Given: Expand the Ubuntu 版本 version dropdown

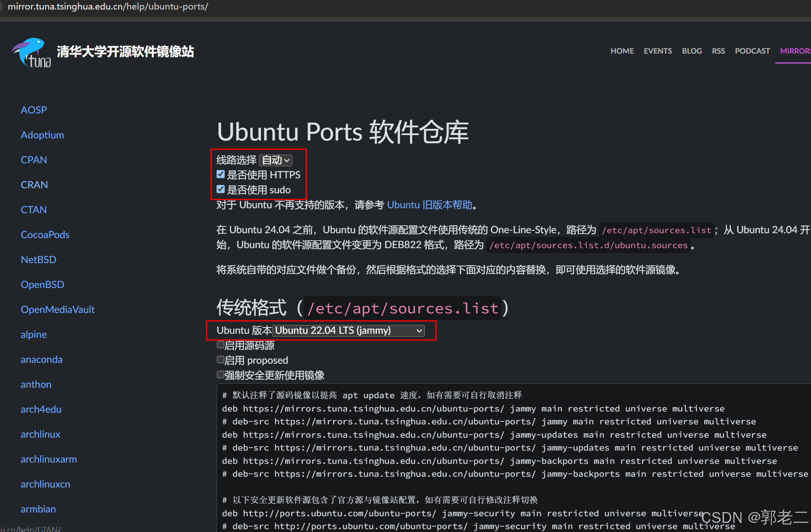Looking at the screenshot, I should pyautogui.click(x=348, y=330).
